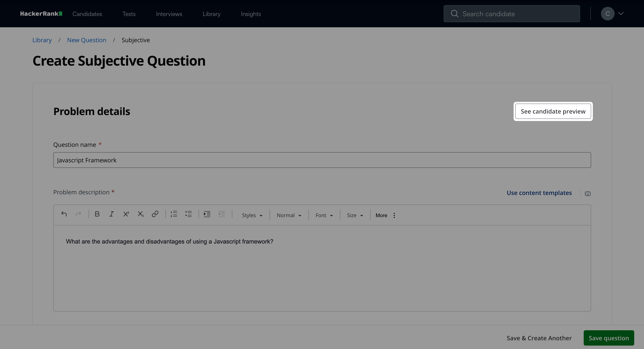
Task: Open the Normal paragraph format dropdown
Action: pos(289,215)
